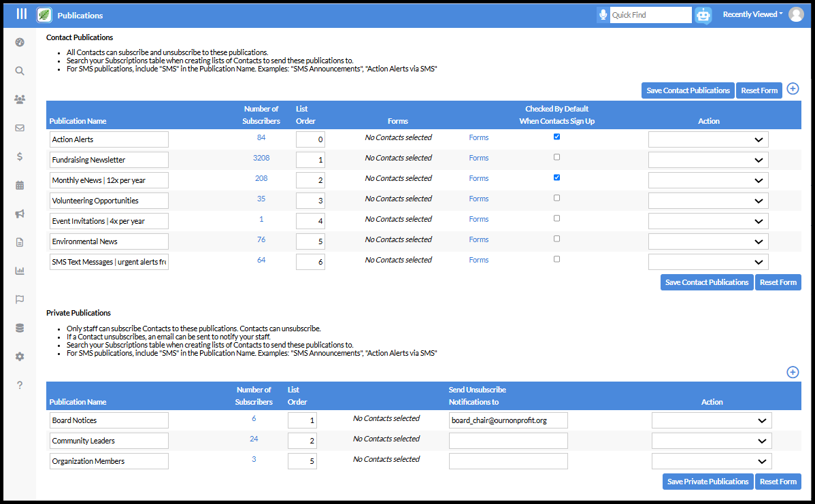Open Action dropdown for SMS Text Messages
The image size is (815, 504).
pyautogui.click(x=708, y=262)
